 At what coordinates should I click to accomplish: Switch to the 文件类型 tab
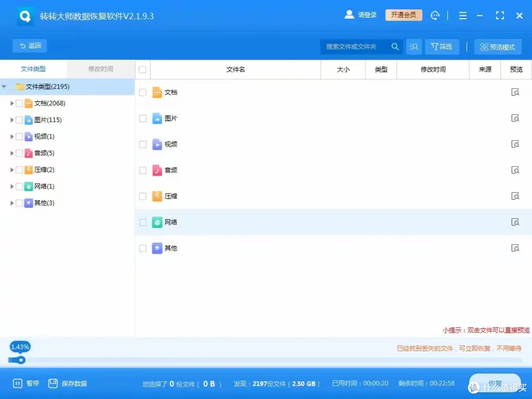[x=33, y=69]
